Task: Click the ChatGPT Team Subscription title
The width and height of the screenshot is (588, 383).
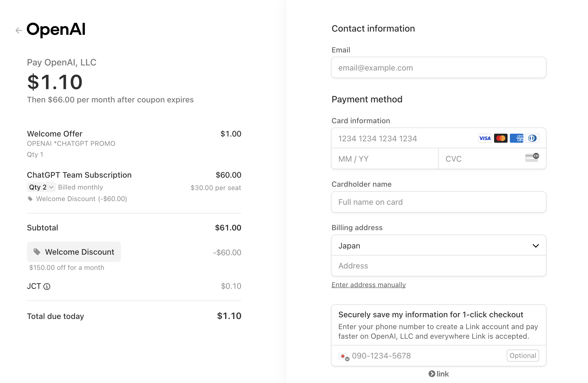Action: click(x=79, y=175)
